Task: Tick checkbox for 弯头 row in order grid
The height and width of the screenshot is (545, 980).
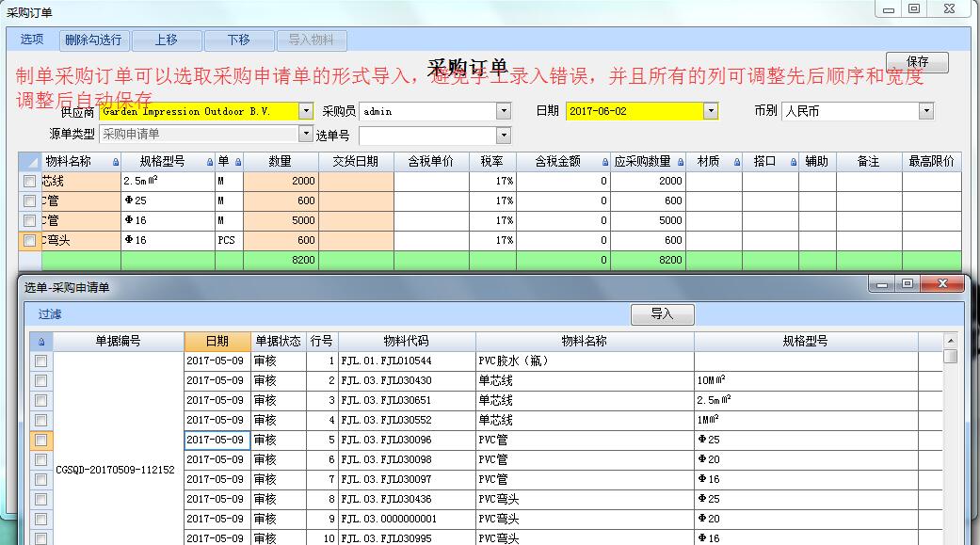Action: pos(29,241)
